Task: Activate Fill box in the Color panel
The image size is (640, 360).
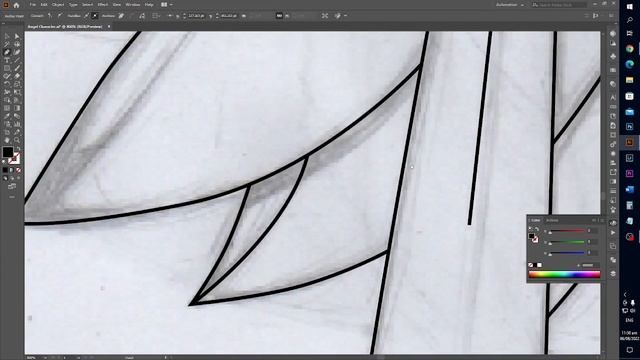Action: click(531, 236)
